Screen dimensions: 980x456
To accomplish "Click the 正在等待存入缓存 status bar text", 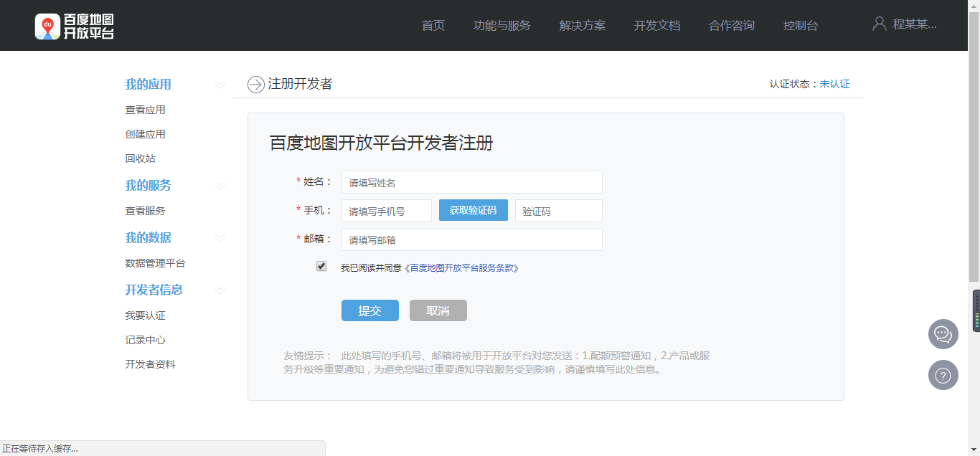I will pyautogui.click(x=40, y=449).
